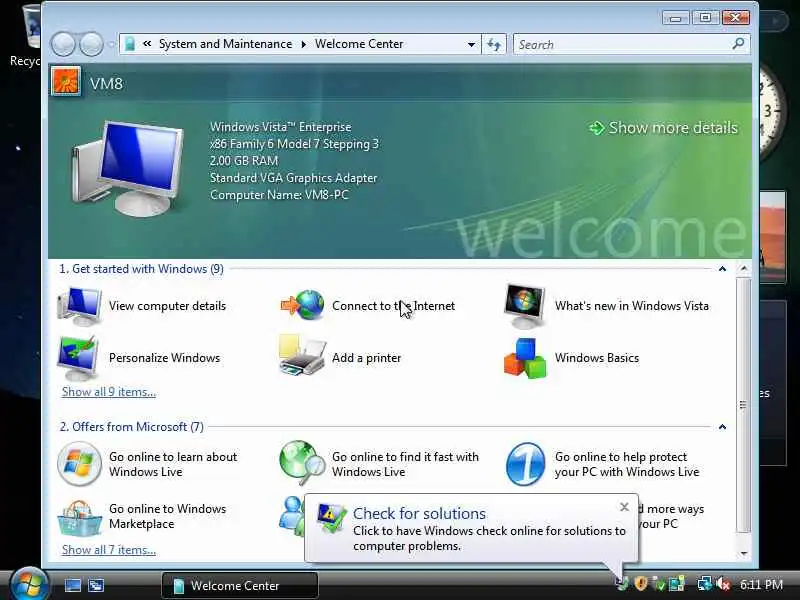Click the Personalize Windows icon
This screenshot has height=600, width=800.
78,358
